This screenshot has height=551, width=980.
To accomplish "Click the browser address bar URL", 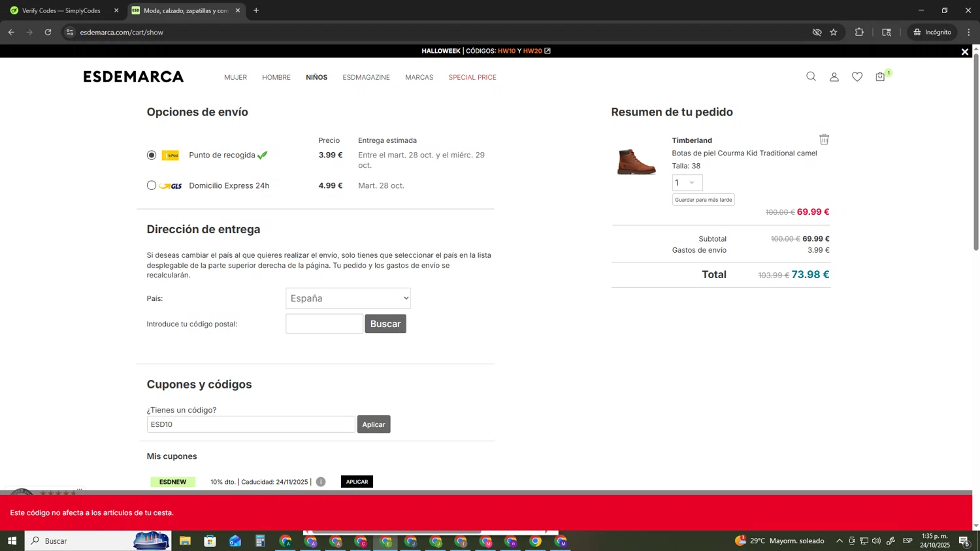I will [x=122, y=32].
